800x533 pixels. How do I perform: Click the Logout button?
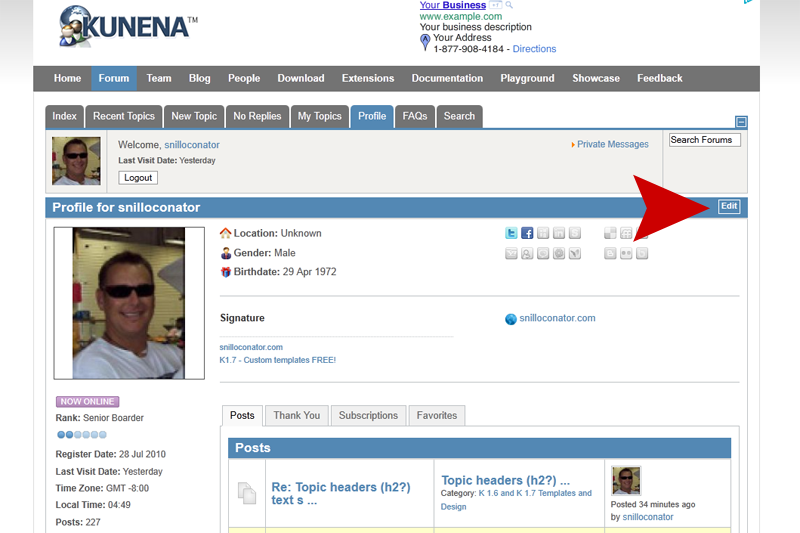(x=138, y=177)
